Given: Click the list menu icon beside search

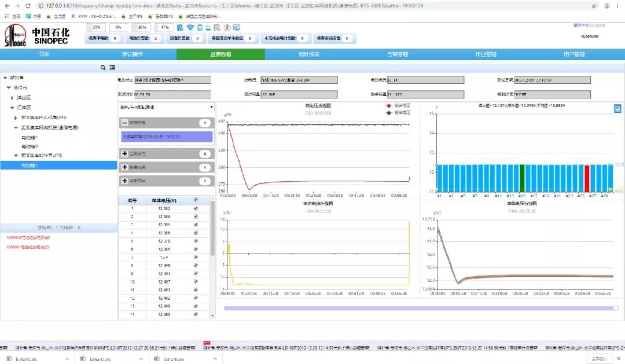Looking at the screenshot, I should 112,68.
